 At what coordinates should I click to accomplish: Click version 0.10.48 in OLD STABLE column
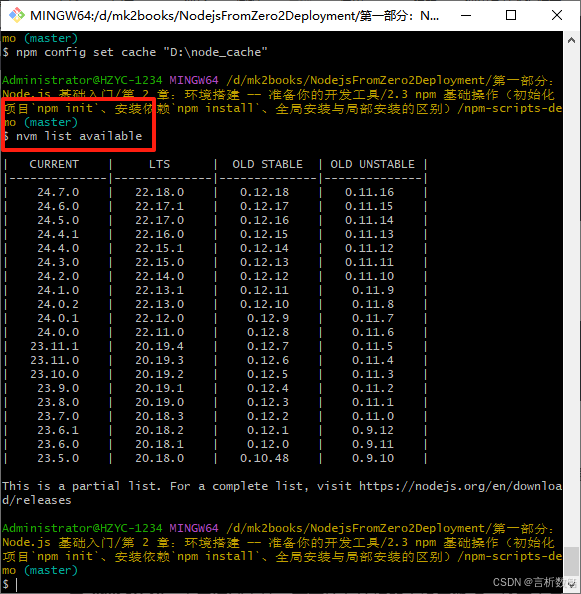(264, 458)
